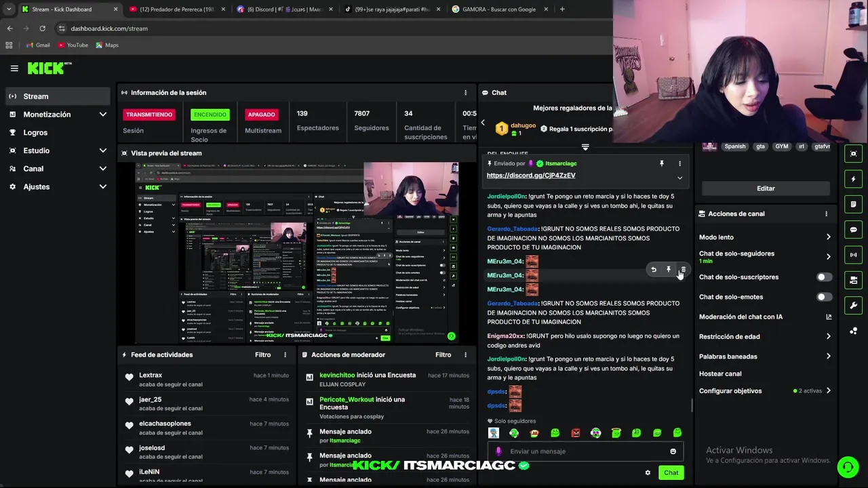Switch to the GAMORA Google search tab
This screenshot has width=868, height=488.
[x=498, y=9]
